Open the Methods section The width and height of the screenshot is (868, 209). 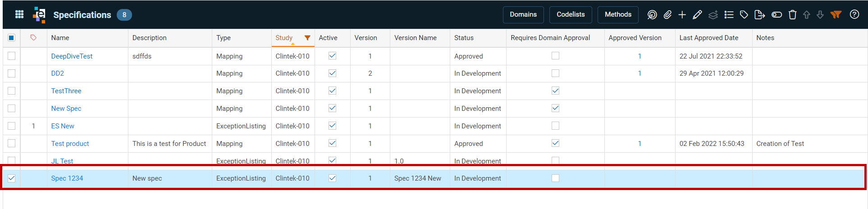(618, 14)
